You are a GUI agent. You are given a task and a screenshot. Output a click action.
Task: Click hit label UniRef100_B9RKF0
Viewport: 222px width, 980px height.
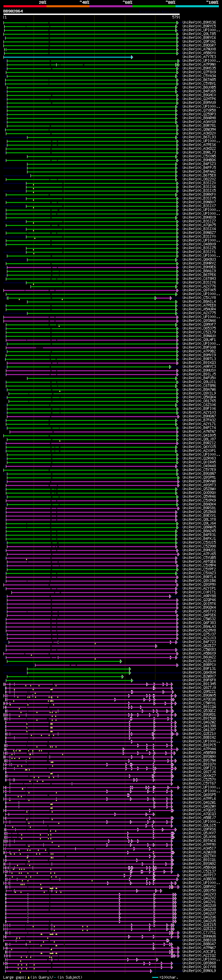pos(199,195)
